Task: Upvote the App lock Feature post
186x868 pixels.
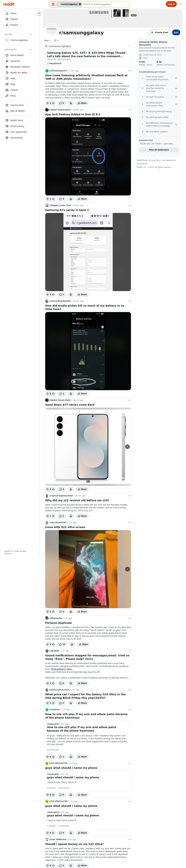Action: coord(48,199)
